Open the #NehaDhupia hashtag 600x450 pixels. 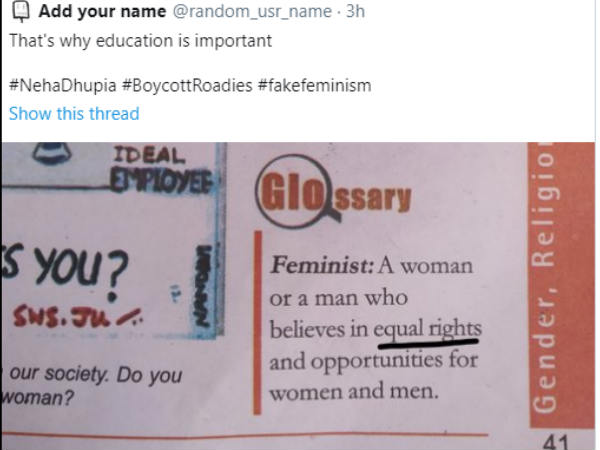[x=63, y=85]
